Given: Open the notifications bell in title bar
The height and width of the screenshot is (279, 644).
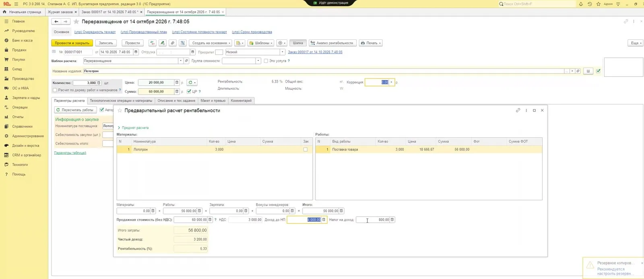Looking at the screenshot, I should (581, 4).
